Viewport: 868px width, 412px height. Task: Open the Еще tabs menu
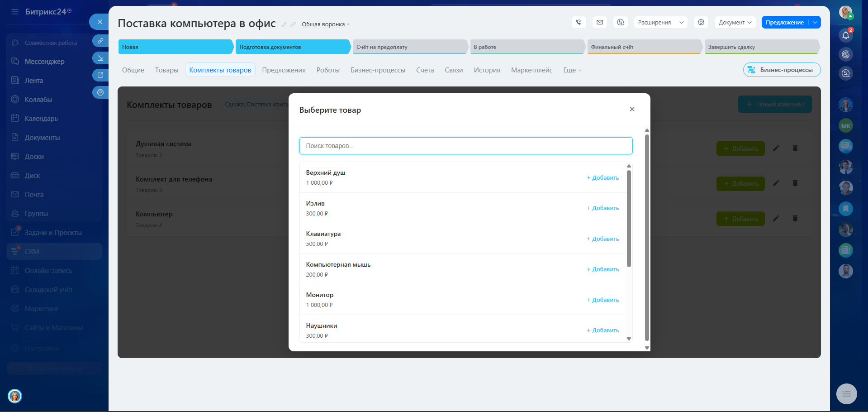(572, 70)
